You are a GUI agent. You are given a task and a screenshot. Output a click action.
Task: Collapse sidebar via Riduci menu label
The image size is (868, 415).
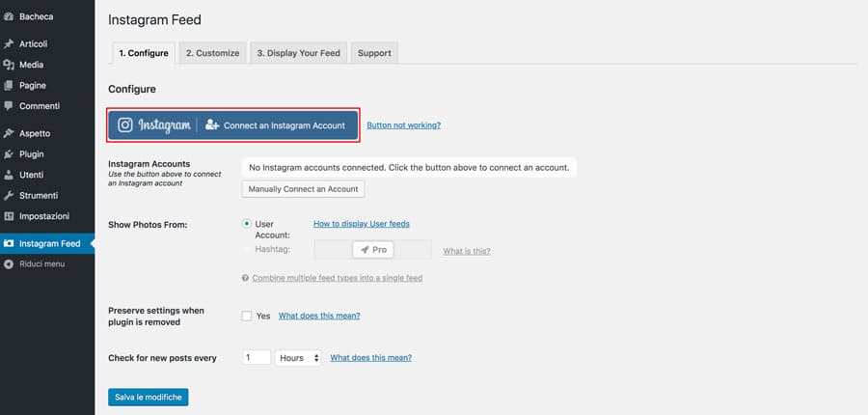click(42, 264)
